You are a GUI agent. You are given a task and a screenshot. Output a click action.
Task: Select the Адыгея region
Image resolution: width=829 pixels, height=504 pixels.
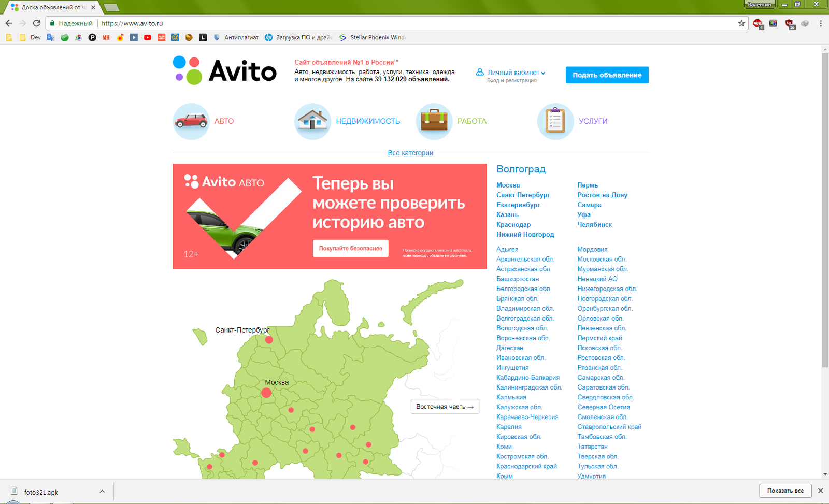(507, 249)
